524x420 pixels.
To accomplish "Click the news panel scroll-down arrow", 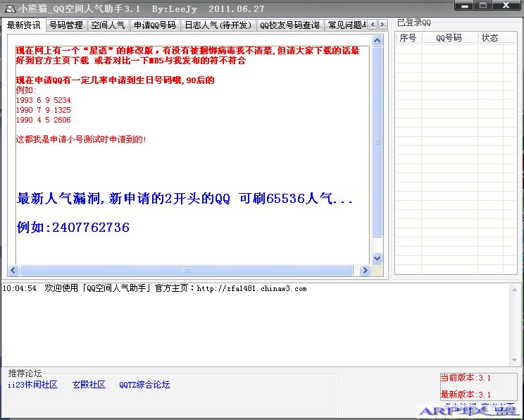I will (377, 258).
